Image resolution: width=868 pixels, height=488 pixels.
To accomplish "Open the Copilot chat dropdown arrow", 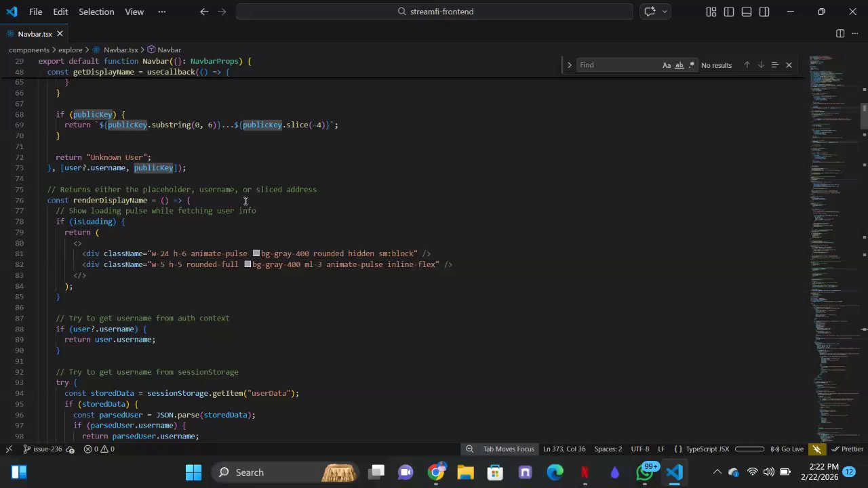I will tap(665, 12).
